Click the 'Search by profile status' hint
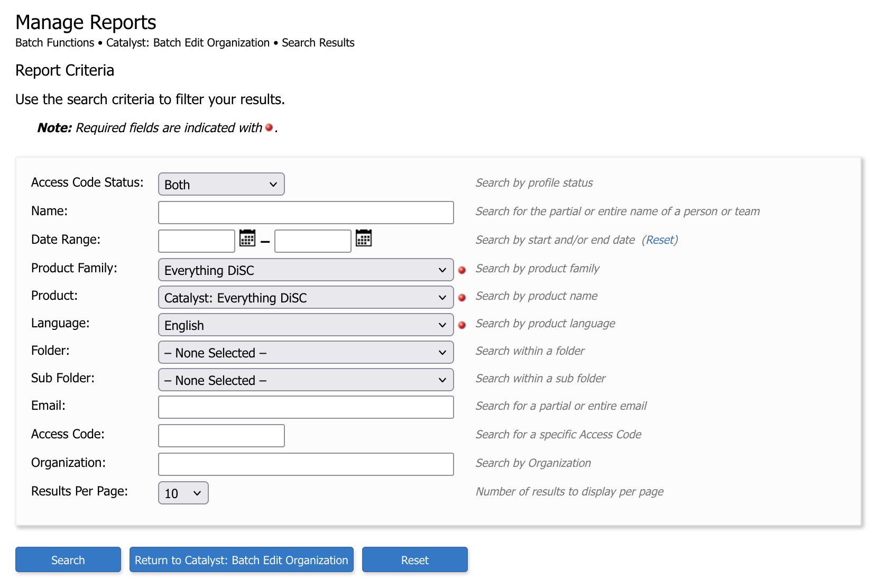 [534, 183]
